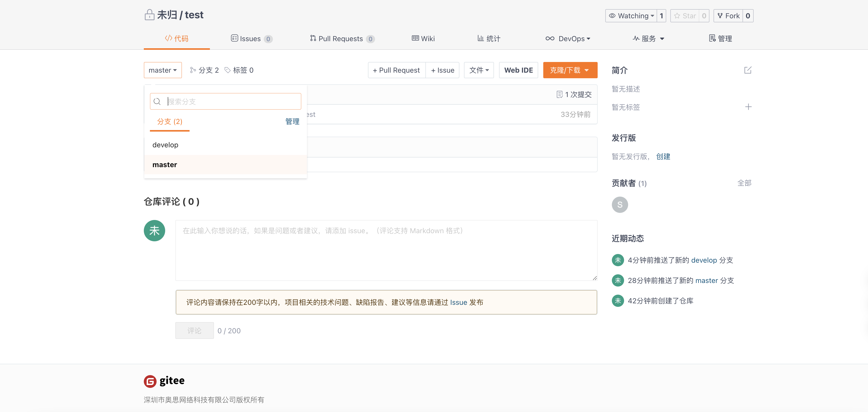Click the green user avatar beside comment box

(x=154, y=231)
